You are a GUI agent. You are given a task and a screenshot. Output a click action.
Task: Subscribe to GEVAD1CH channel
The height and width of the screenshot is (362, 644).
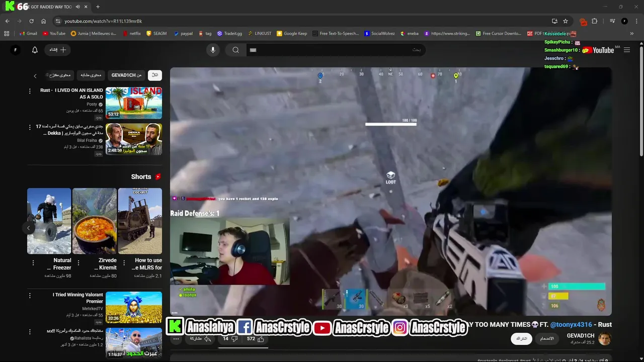coord(521,339)
